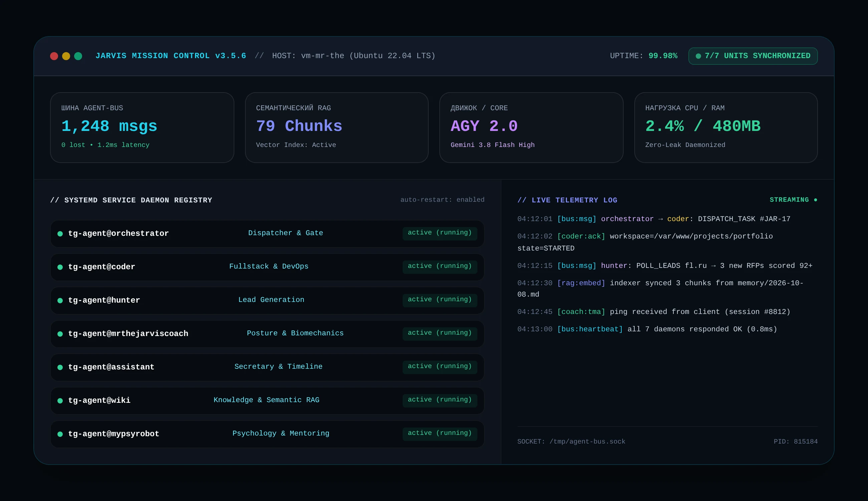Click active (running) badge for orchestrator
This screenshot has height=501, width=868.
(x=440, y=233)
